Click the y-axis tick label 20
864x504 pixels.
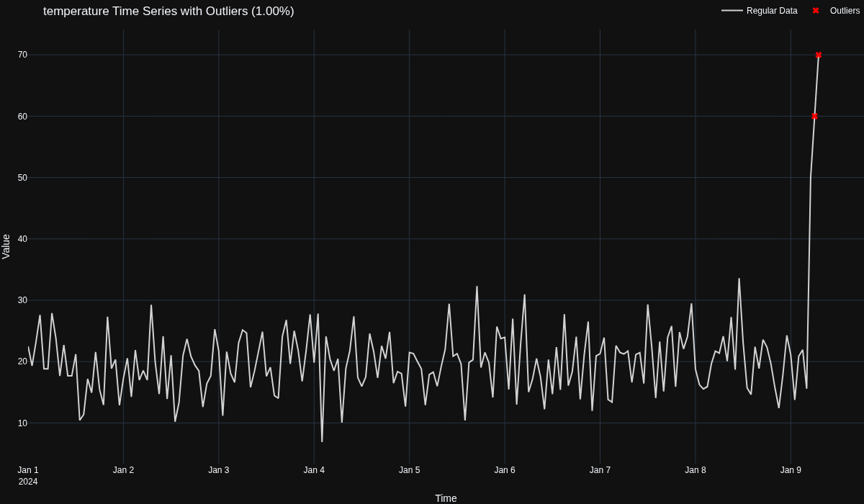click(22, 361)
